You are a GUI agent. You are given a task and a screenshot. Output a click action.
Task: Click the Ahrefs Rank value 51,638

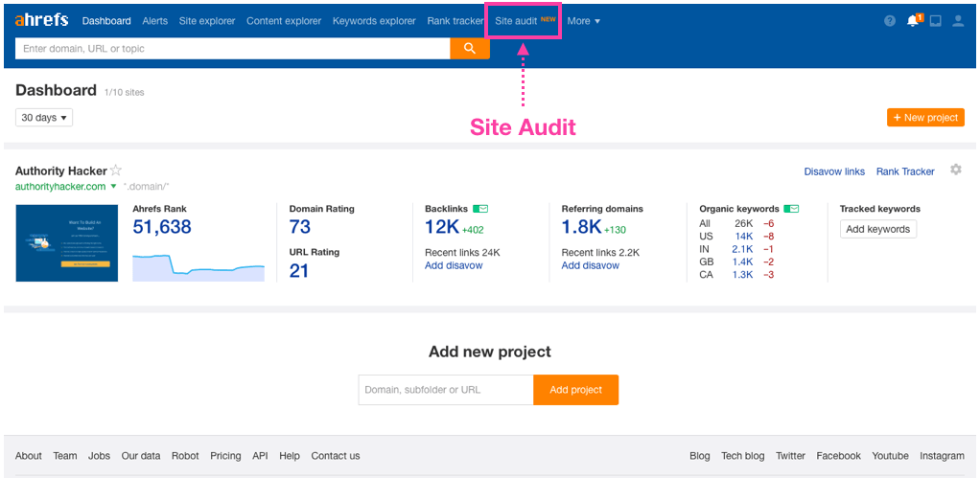[x=162, y=227]
